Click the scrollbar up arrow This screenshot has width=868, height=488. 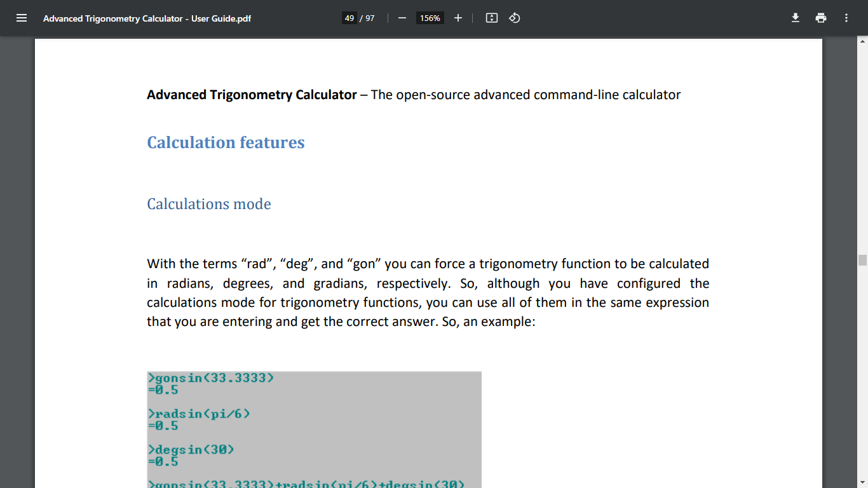pos(862,42)
